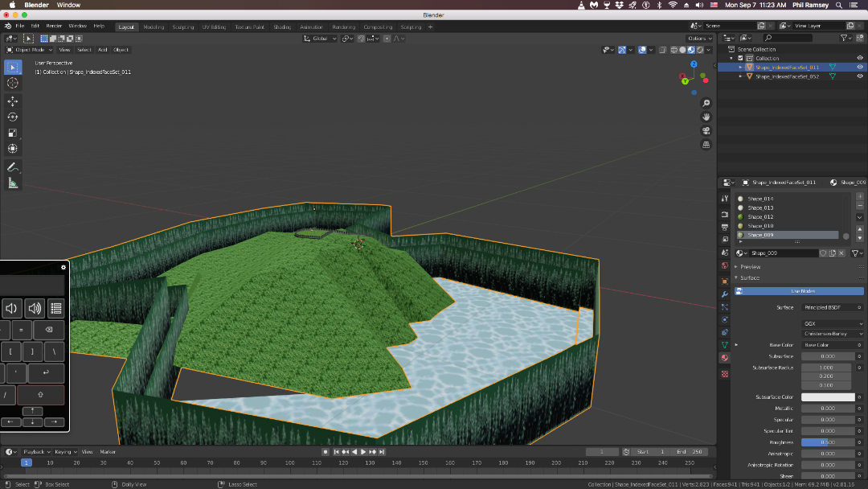Uncheck the Collection checkbox in the outliner

(740, 58)
